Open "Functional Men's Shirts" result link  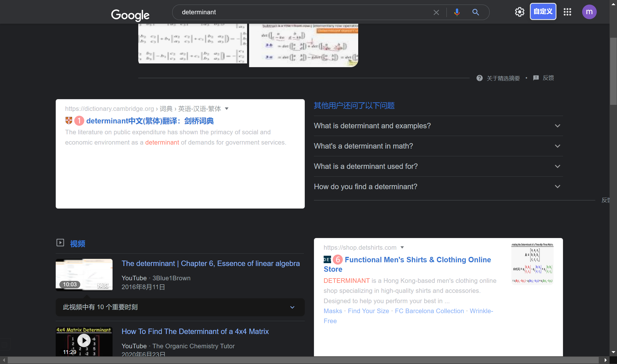(417, 260)
